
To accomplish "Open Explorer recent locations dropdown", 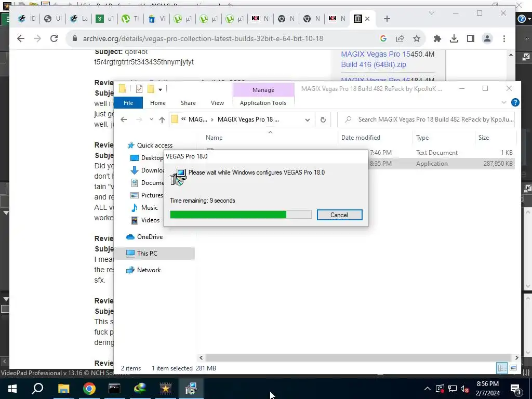I will pos(151,119).
